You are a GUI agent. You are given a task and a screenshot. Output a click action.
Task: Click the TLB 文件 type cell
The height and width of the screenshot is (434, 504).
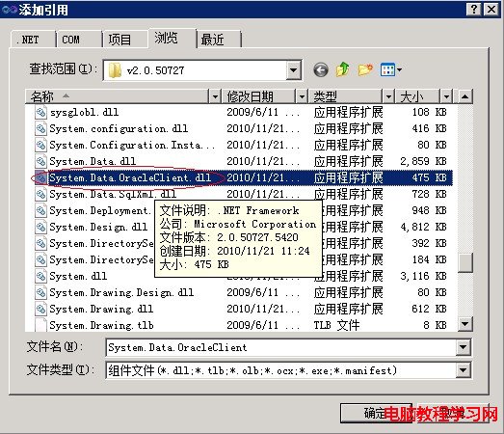tap(336, 325)
